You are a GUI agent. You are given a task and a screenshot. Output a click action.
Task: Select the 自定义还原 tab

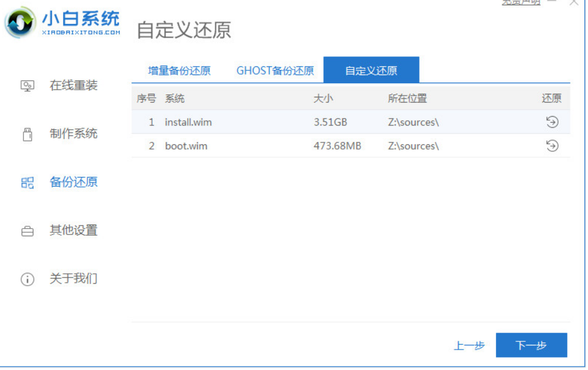point(371,71)
